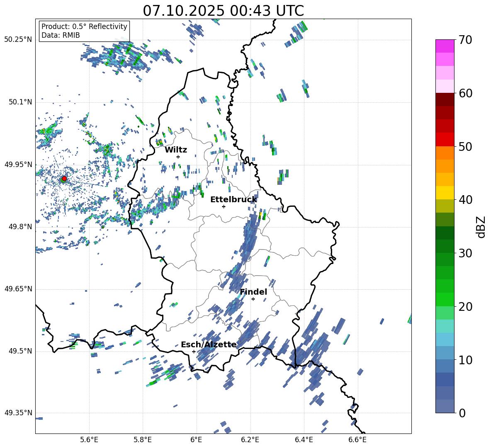Click the magenta top colorbar swatch
The image size is (491, 448).
(445, 46)
